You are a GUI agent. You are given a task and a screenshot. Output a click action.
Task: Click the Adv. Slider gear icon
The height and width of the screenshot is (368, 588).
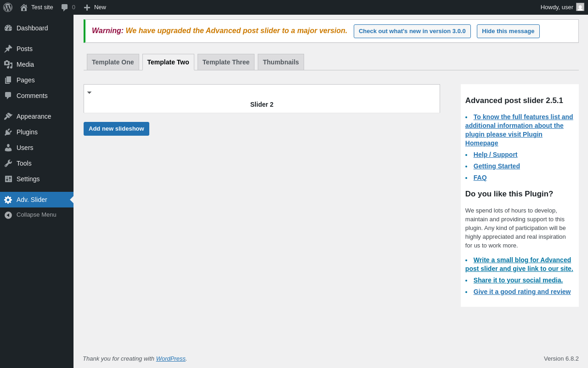[x=8, y=200]
